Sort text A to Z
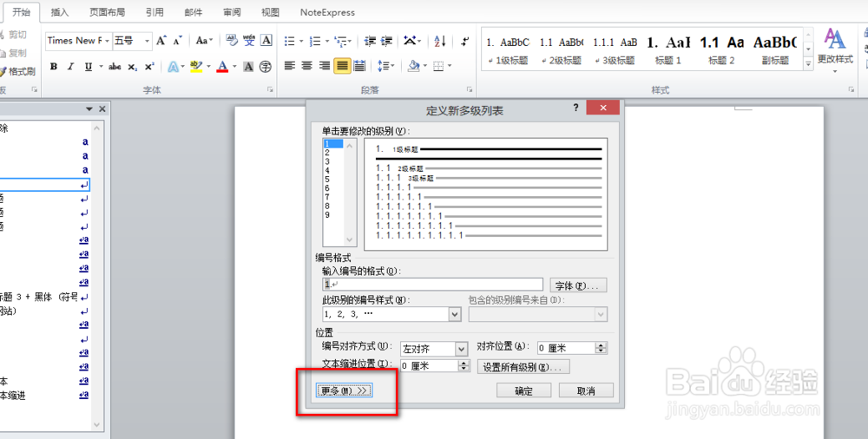This screenshot has width=868, height=439. [440, 41]
